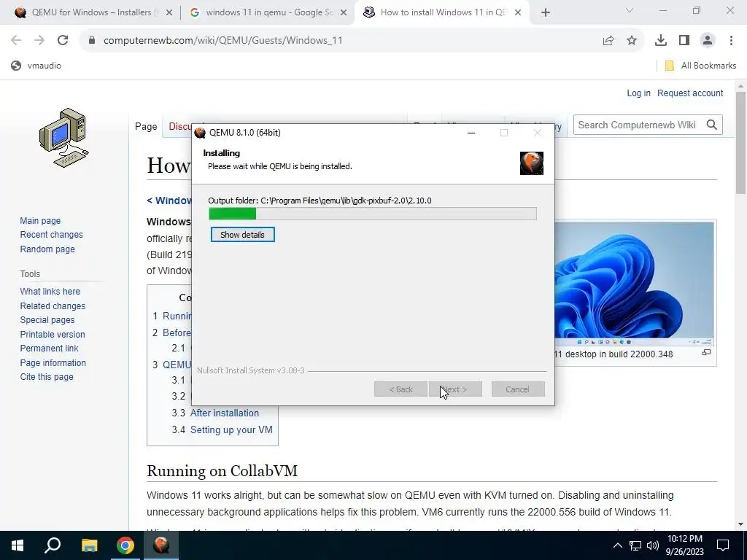Open Main page link in sidebar
747x560 pixels.
click(x=40, y=221)
